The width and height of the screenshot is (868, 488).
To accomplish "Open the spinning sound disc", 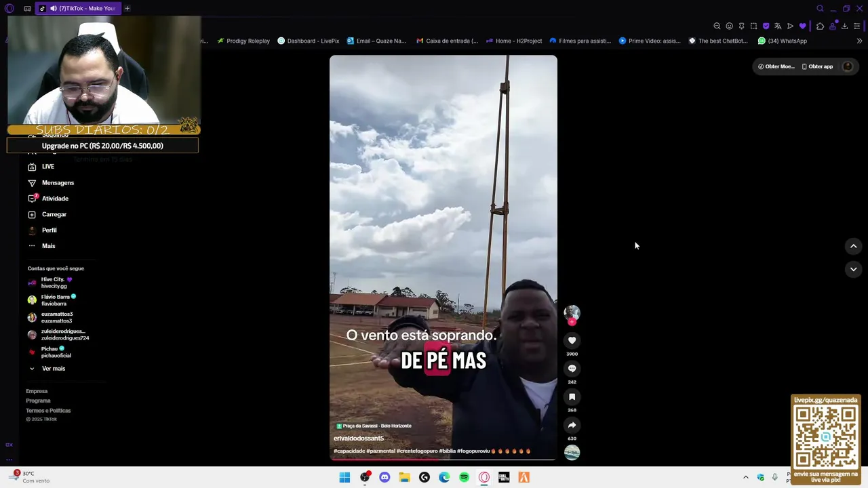I will point(572,453).
